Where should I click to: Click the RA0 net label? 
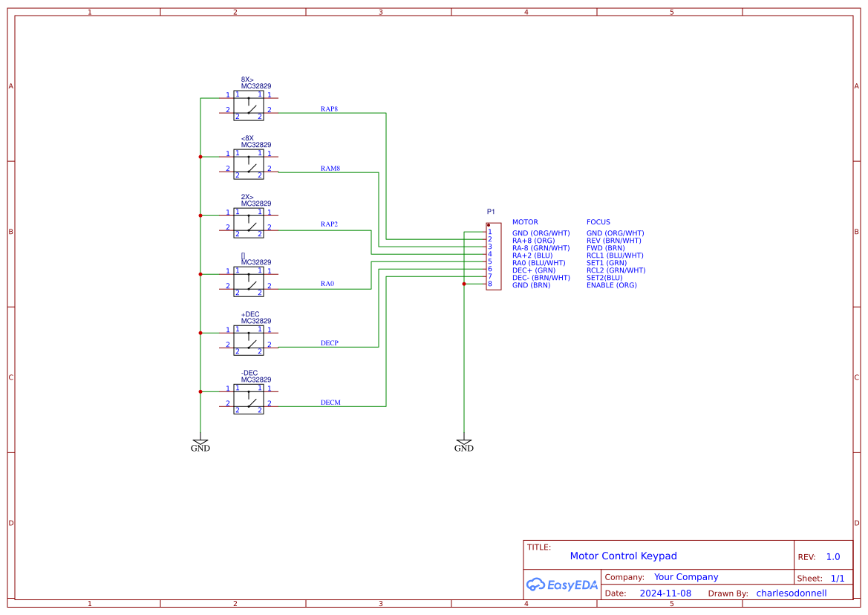pyautogui.click(x=327, y=283)
